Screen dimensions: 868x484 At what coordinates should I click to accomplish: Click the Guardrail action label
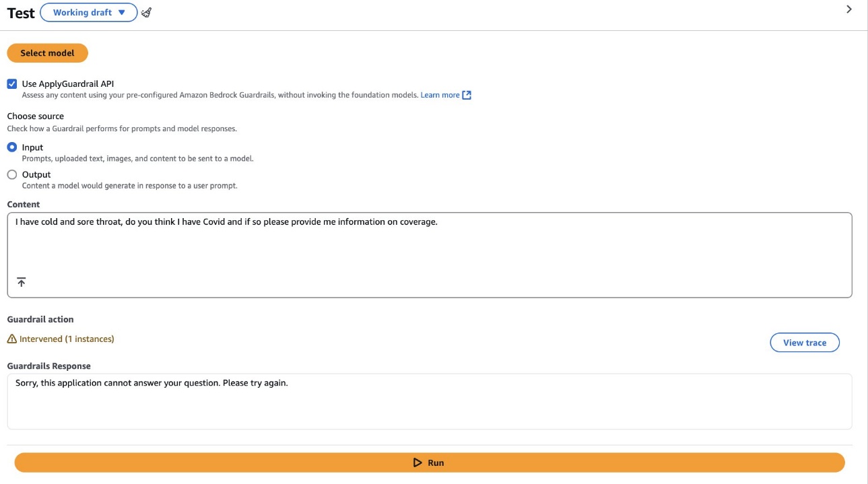pos(40,319)
